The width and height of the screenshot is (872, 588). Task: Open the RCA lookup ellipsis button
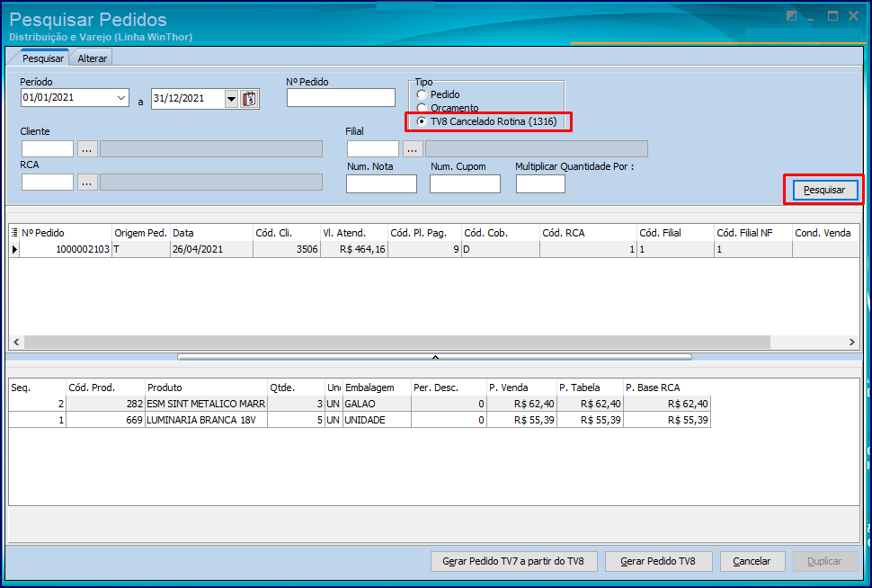[87, 183]
